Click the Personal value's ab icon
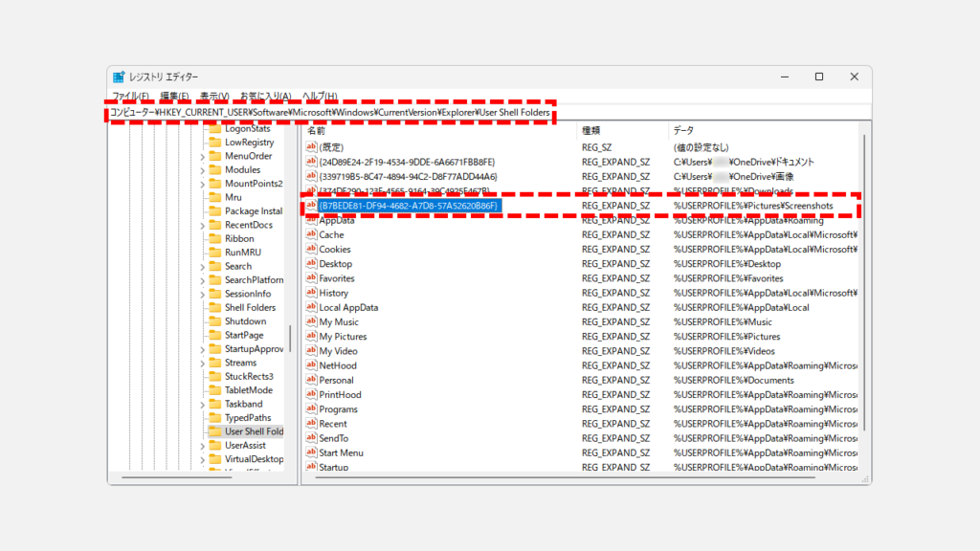The image size is (980, 551). click(x=311, y=380)
